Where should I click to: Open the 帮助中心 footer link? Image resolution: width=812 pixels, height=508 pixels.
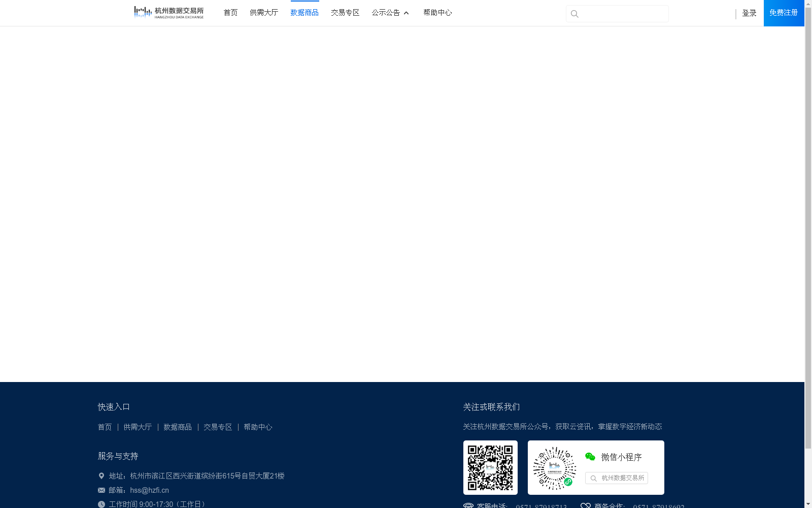click(x=257, y=427)
